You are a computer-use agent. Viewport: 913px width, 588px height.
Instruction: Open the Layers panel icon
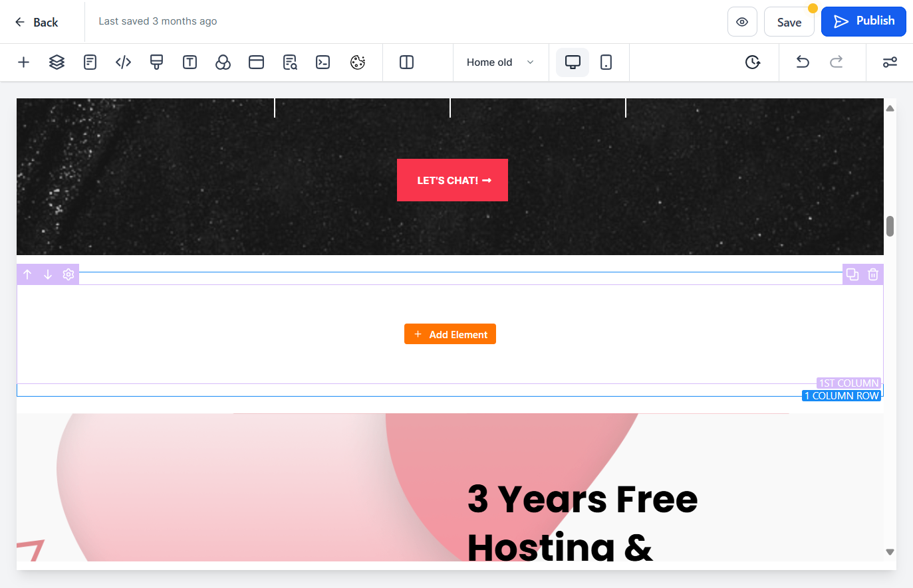point(57,62)
